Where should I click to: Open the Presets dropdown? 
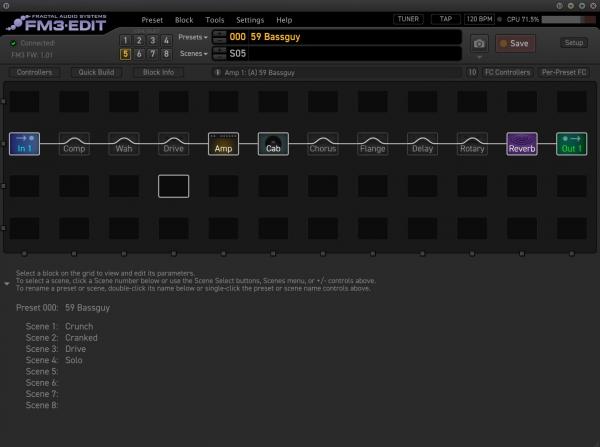(193, 37)
